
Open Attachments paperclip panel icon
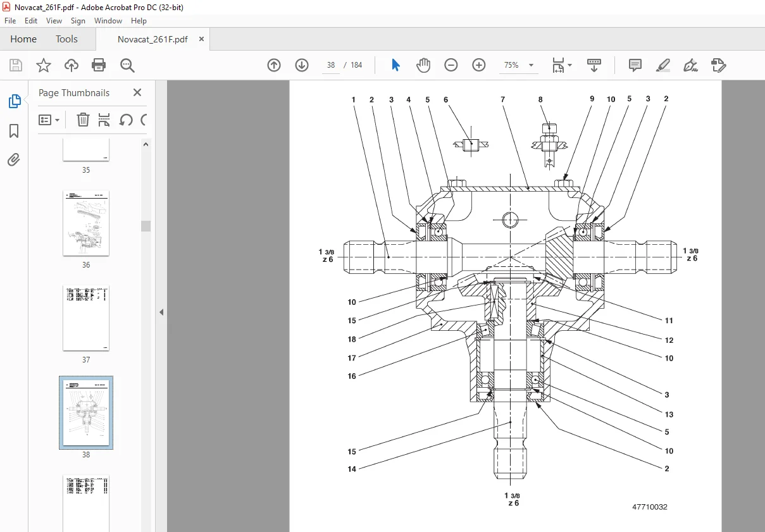14,159
